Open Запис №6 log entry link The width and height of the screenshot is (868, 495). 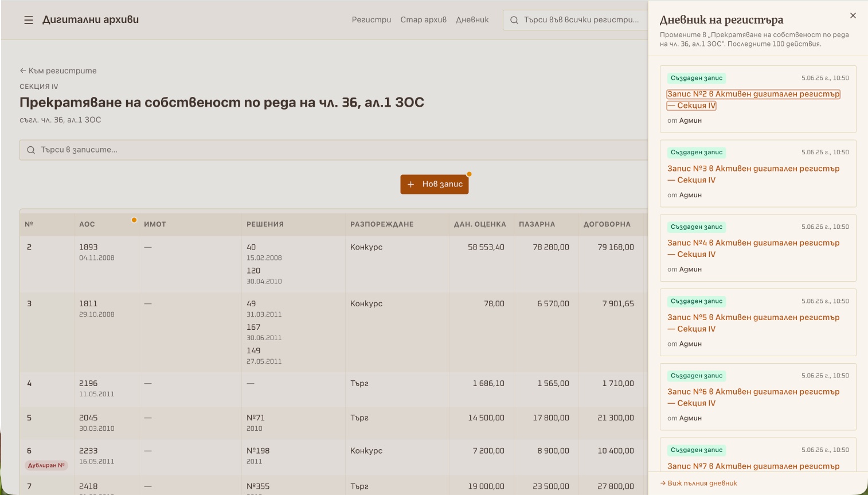tap(753, 397)
